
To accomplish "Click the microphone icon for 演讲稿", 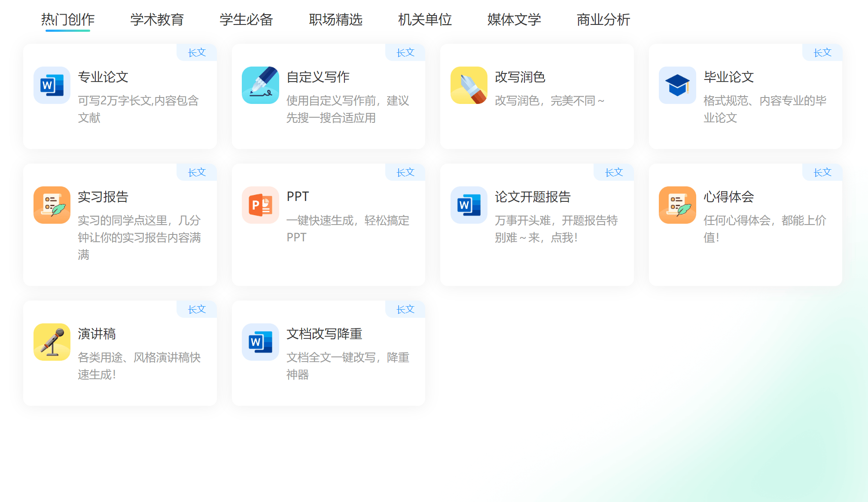I will point(52,342).
